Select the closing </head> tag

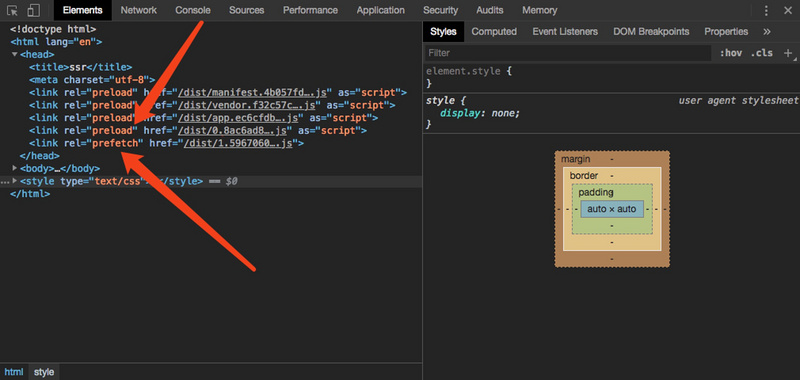(x=39, y=156)
